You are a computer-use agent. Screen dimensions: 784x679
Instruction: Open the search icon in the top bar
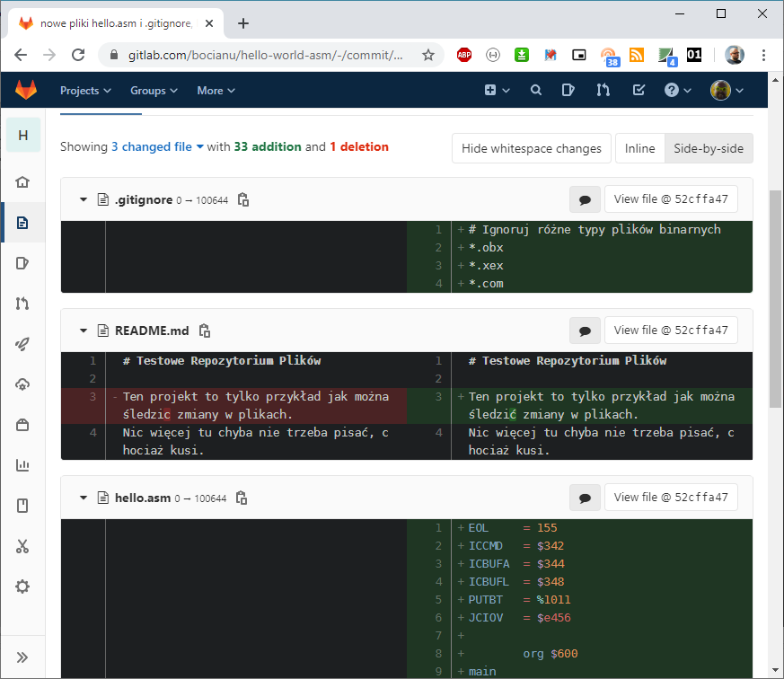coord(535,90)
